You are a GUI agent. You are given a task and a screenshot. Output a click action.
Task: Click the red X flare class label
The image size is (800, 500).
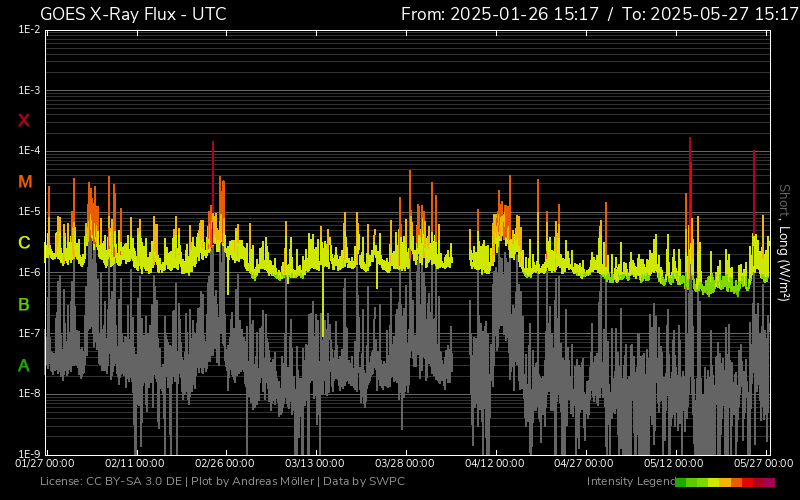click(24, 121)
